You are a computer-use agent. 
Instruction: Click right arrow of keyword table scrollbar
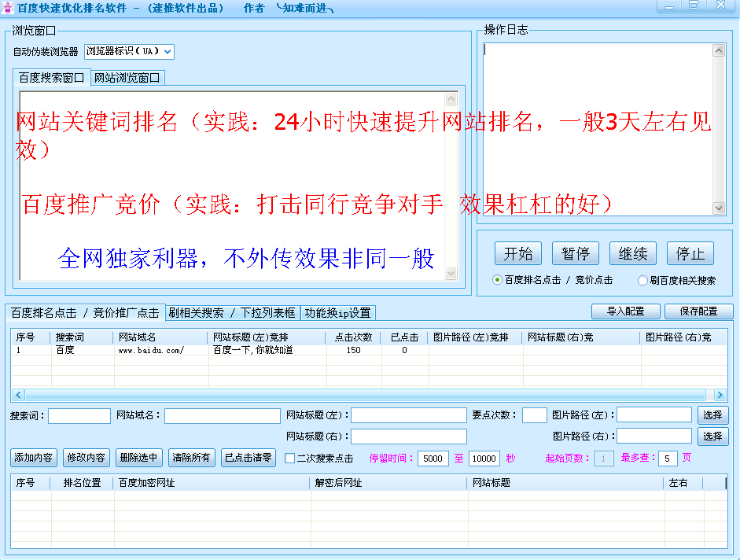point(720,395)
